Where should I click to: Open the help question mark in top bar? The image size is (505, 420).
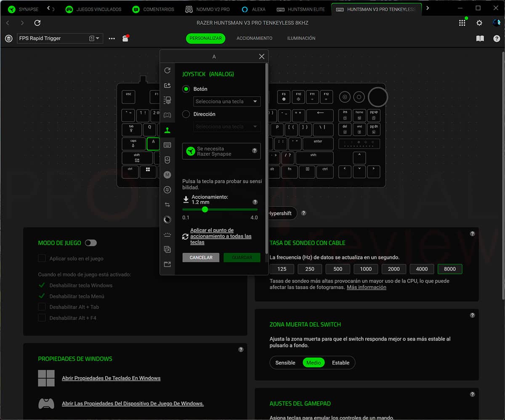click(497, 38)
